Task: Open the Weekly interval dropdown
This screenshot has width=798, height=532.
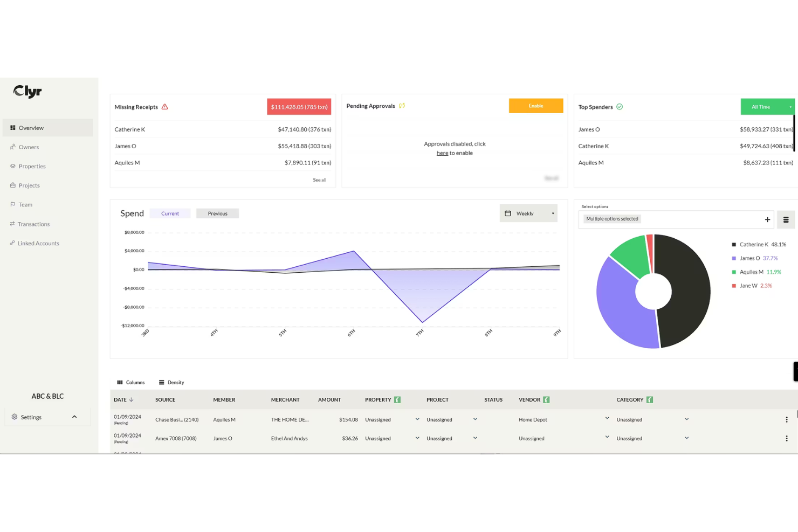Action: coord(528,213)
